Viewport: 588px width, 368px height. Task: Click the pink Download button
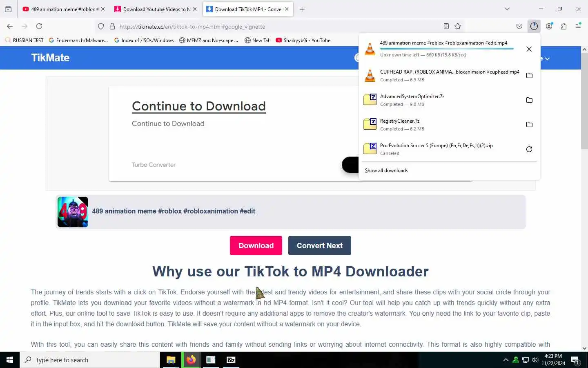(256, 245)
